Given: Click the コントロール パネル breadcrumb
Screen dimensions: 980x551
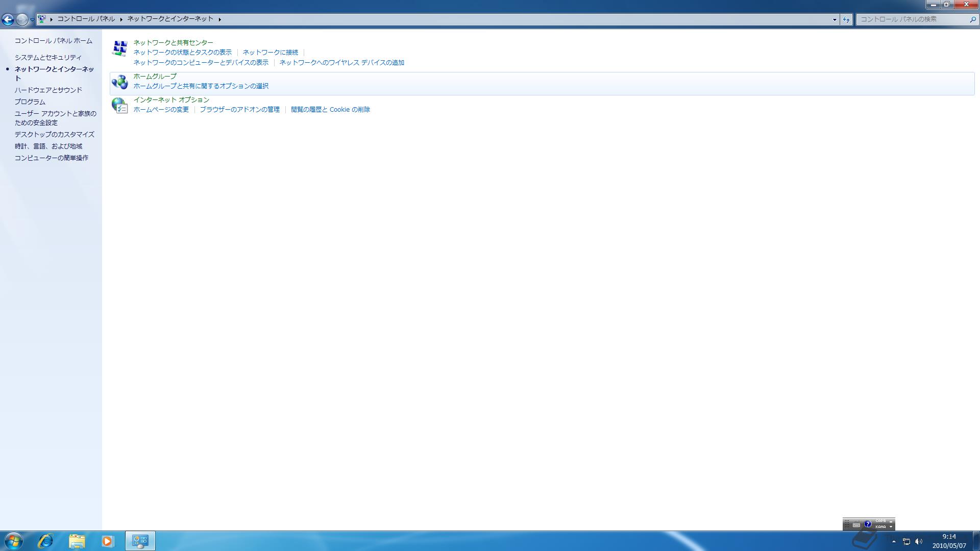Looking at the screenshot, I should pos(86,19).
